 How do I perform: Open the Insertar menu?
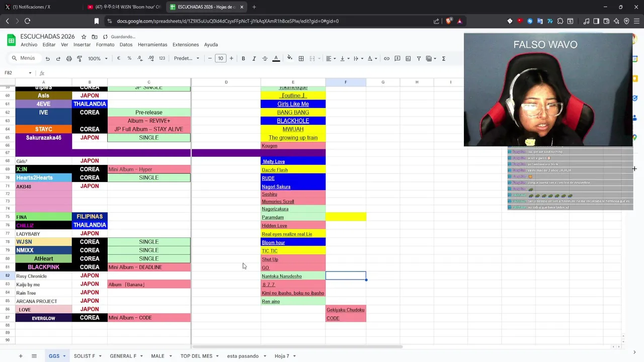(x=82, y=45)
